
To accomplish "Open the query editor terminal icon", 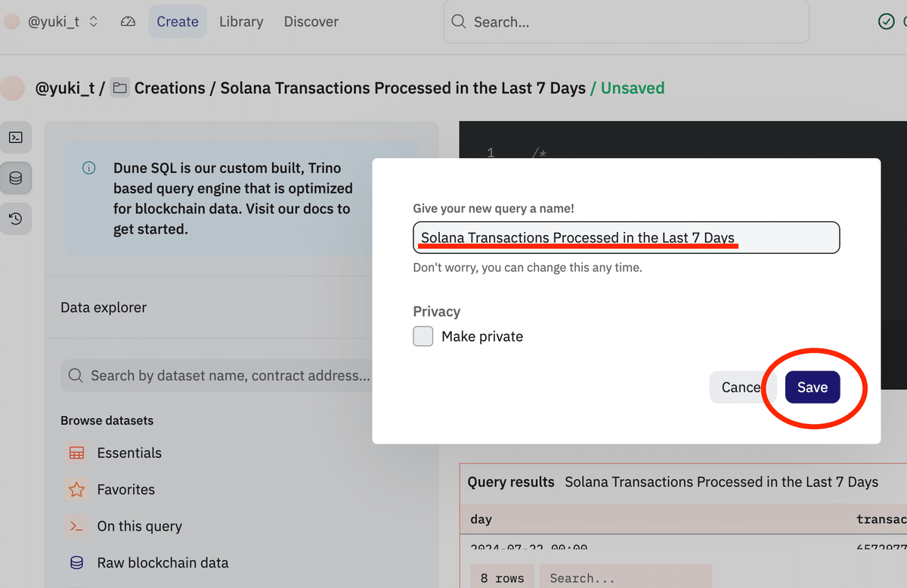I will pos(15,138).
